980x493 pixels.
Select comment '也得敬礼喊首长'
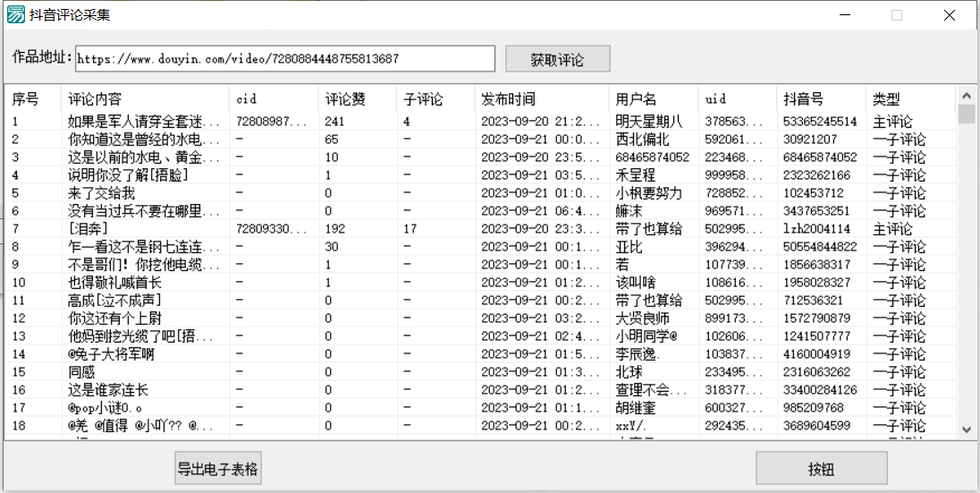(114, 283)
